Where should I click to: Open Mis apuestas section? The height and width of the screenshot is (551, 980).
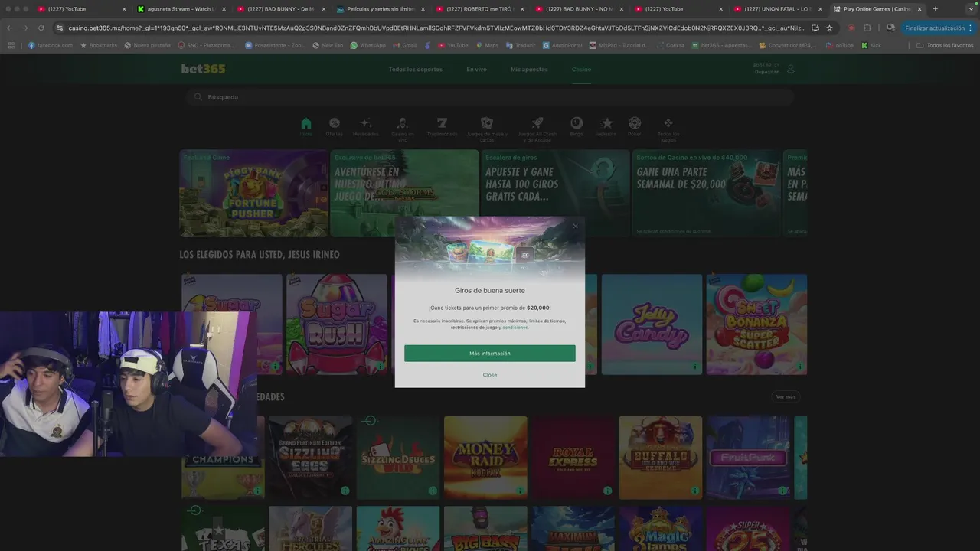tap(529, 70)
